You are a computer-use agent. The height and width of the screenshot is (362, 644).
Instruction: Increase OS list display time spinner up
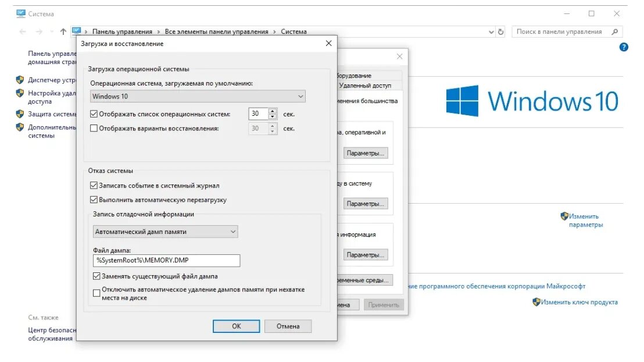coord(272,111)
